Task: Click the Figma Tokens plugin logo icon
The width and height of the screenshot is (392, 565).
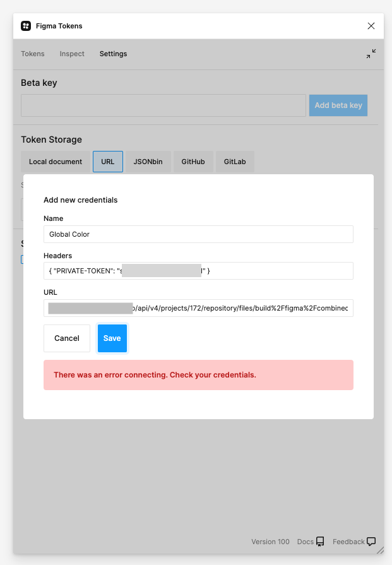Action: 26,26
